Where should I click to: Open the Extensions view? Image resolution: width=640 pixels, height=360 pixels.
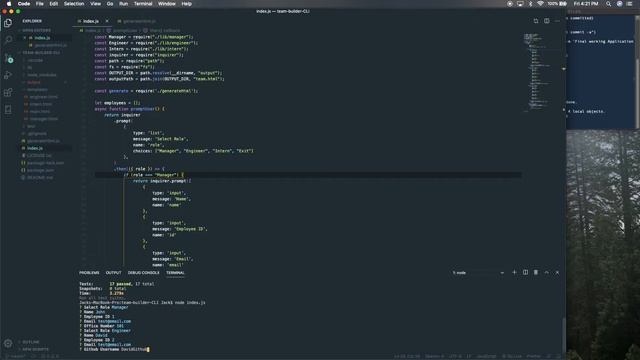[x=8, y=93]
